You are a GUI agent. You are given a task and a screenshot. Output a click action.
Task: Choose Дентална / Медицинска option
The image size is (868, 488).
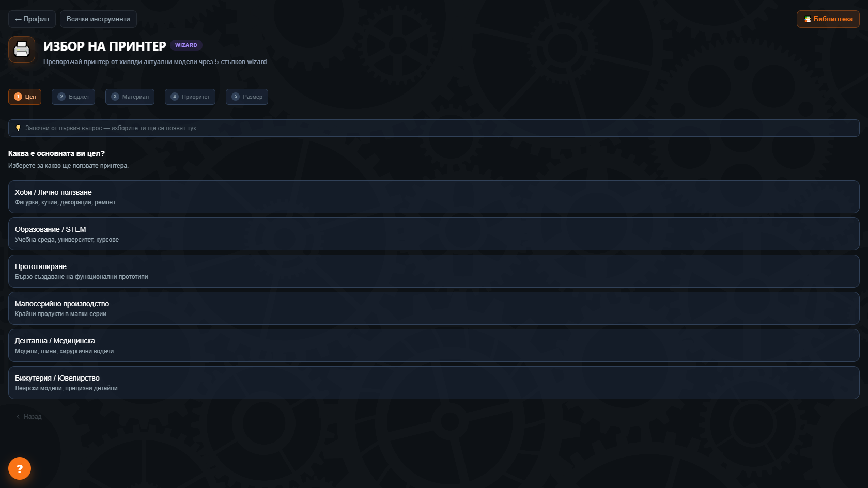pyautogui.click(x=434, y=345)
